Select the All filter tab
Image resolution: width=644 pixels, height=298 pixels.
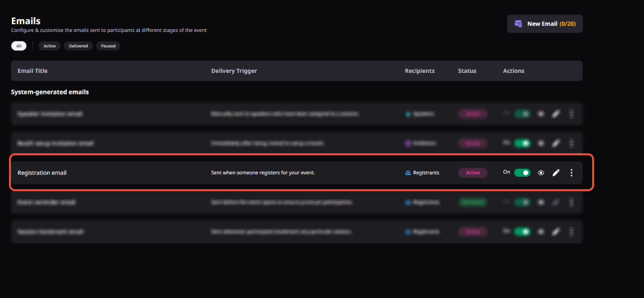[x=19, y=46]
